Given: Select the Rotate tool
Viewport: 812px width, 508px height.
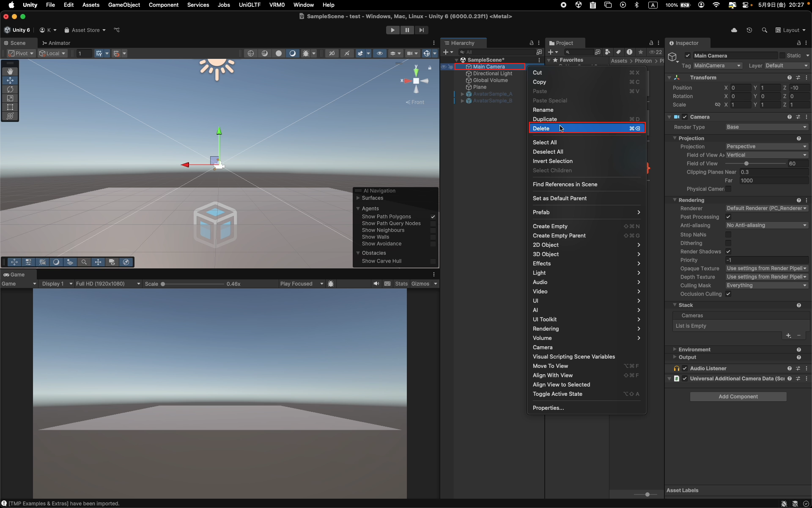Looking at the screenshot, I should tap(10, 89).
